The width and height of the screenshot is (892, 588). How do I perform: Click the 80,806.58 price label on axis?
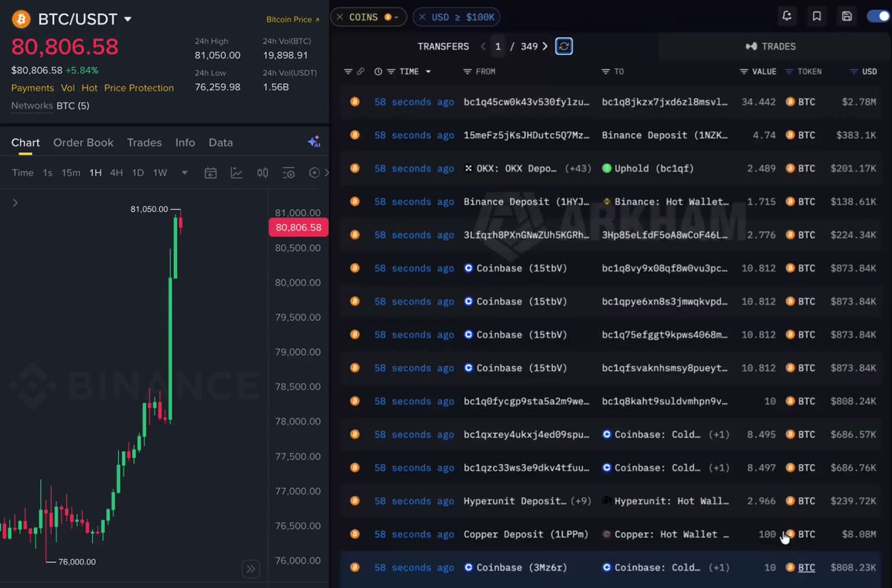point(298,227)
